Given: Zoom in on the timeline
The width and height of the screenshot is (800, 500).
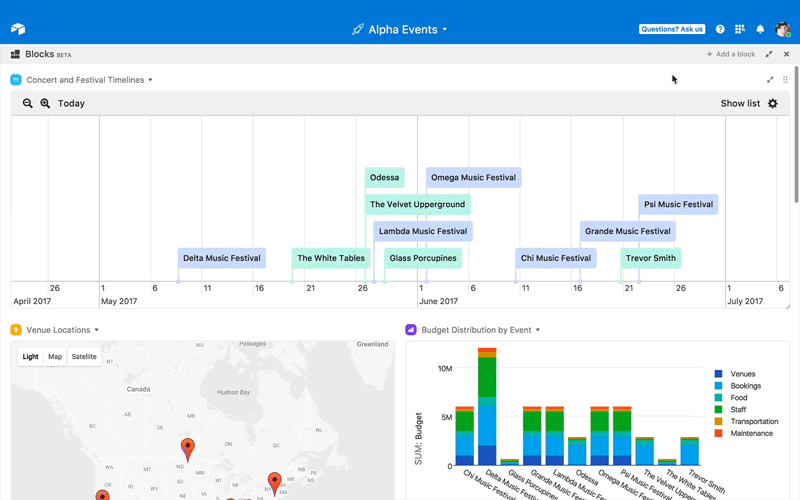Looking at the screenshot, I should [x=45, y=103].
